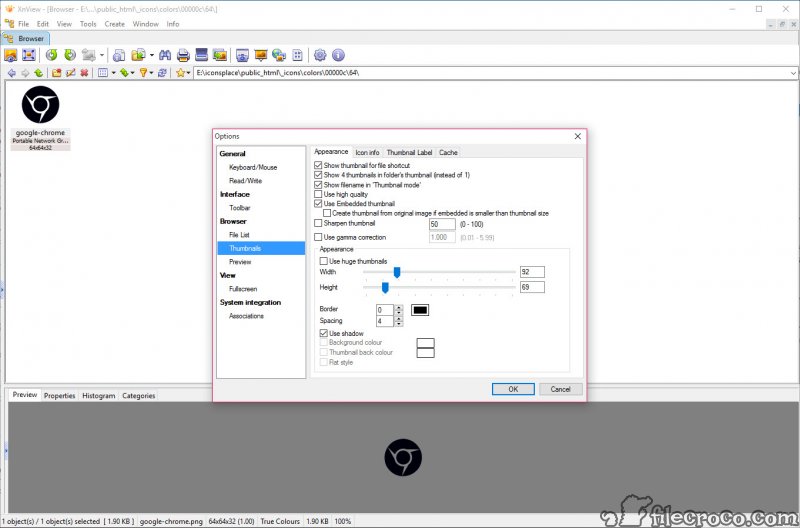
Task: Click Cancel in Options dialog
Action: 560,389
